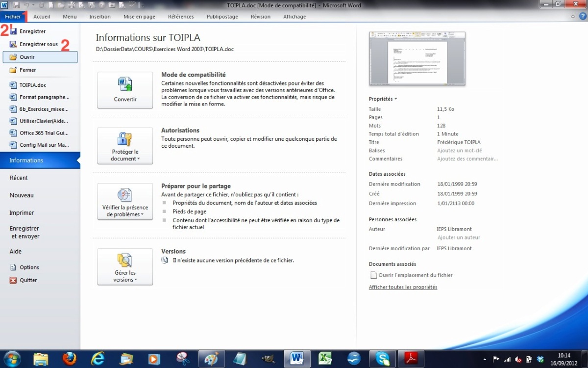Click the Balises field Ajoutez un mot-clé
588x368 pixels.
click(x=459, y=151)
